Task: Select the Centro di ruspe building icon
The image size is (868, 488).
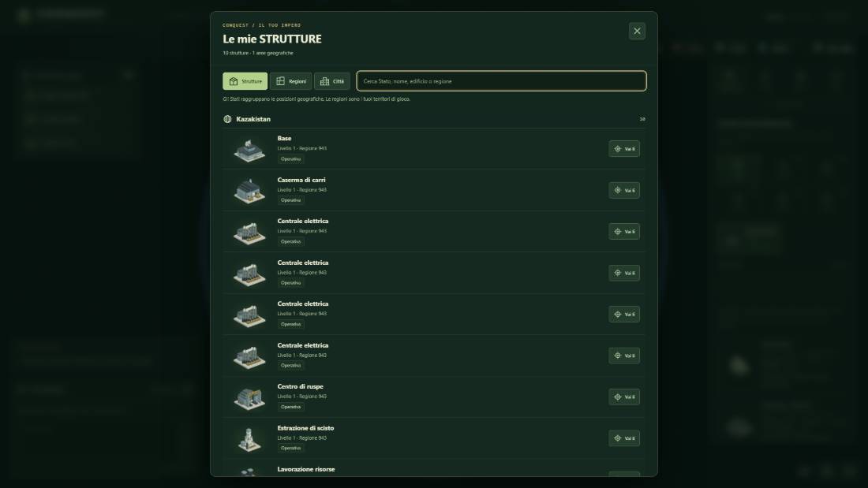Action: pos(249,398)
